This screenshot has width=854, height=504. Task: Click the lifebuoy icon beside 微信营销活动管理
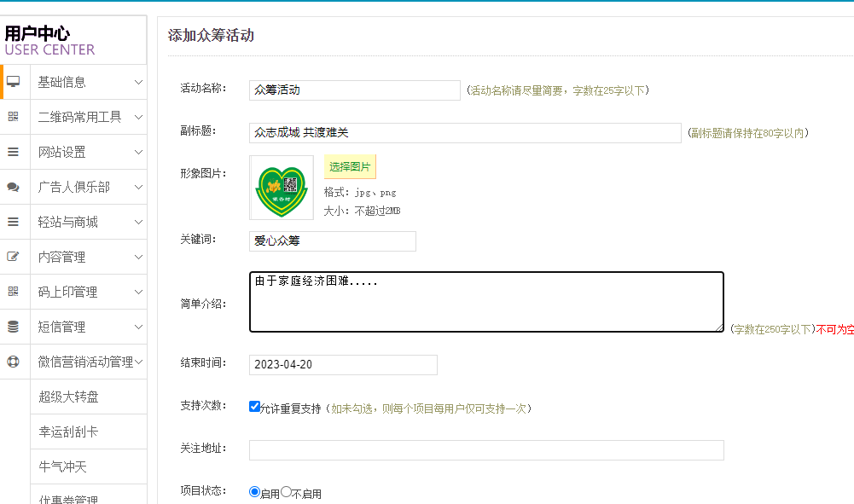coord(14,362)
